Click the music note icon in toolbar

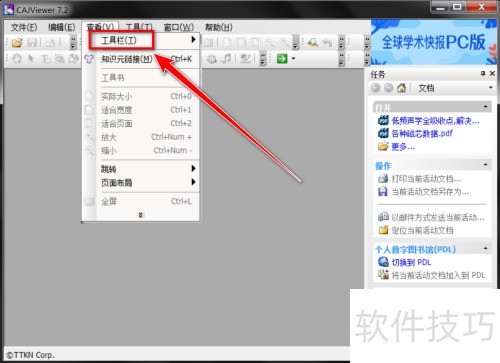point(227,59)
